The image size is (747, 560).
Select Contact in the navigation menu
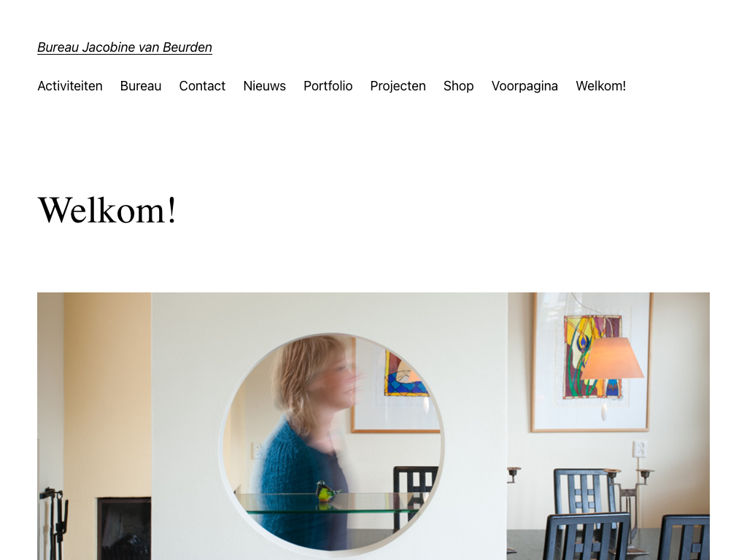[x=202, y=86]
